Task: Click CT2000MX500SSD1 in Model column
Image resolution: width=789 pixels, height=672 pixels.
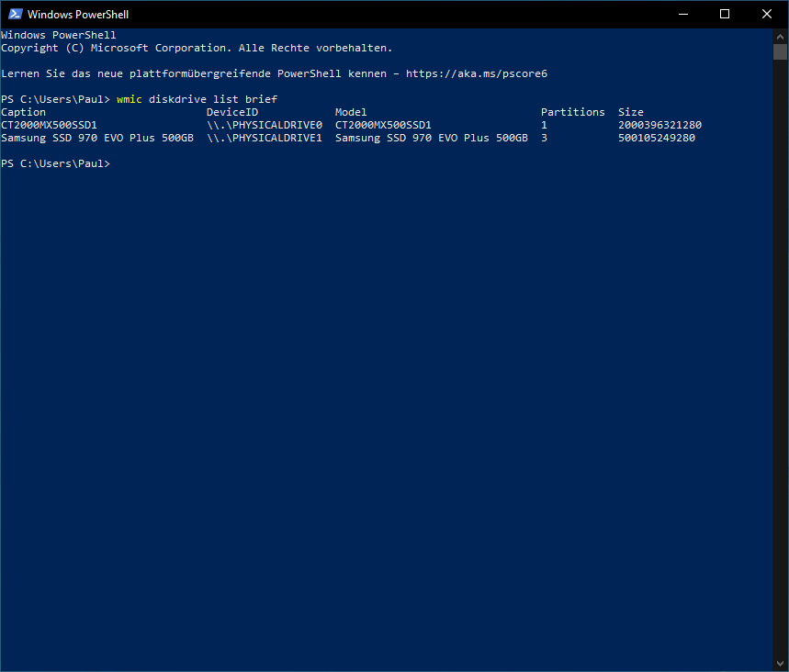Action: (x=383, y=125)
